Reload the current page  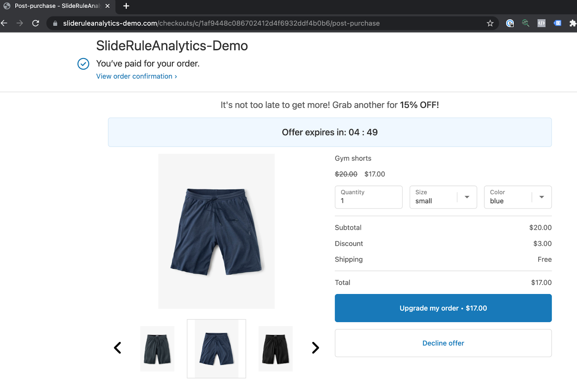click(35, 23)
